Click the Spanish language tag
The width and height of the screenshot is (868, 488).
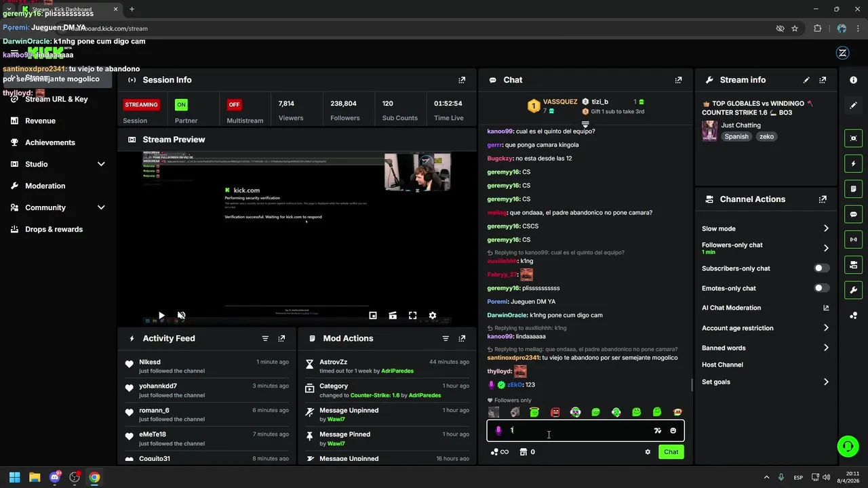736,136
